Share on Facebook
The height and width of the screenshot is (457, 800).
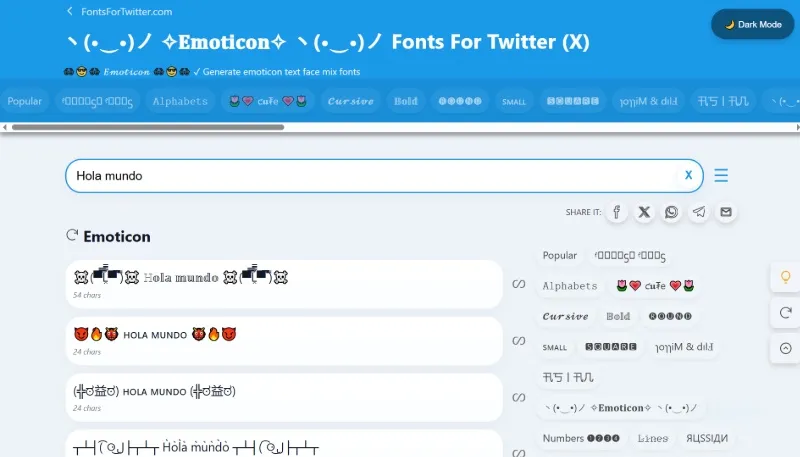coord(616,212)
